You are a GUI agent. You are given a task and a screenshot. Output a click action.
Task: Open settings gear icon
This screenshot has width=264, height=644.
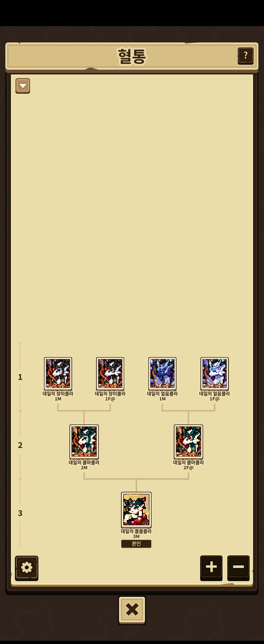(x=27, y=568)
